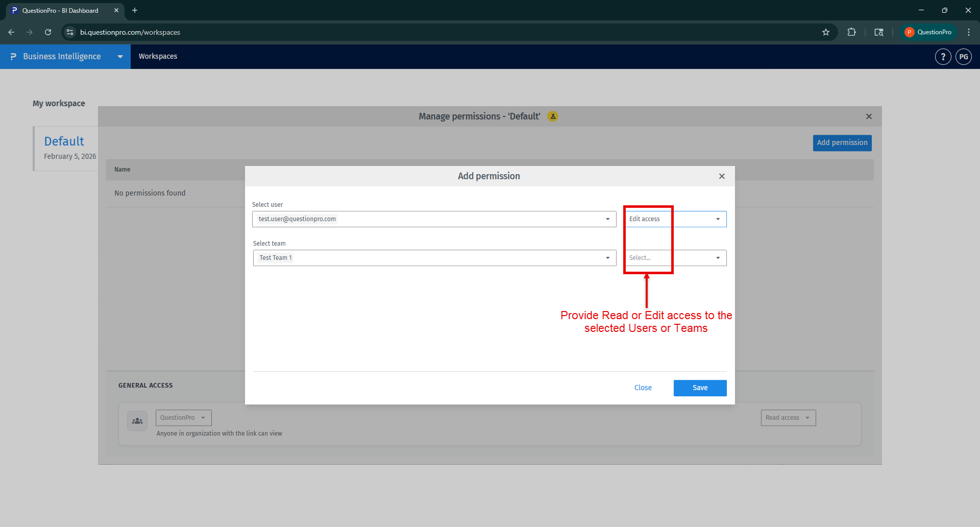980x527 pixels.
Task: Open PG user avatar menu
Action: [964, 57]
